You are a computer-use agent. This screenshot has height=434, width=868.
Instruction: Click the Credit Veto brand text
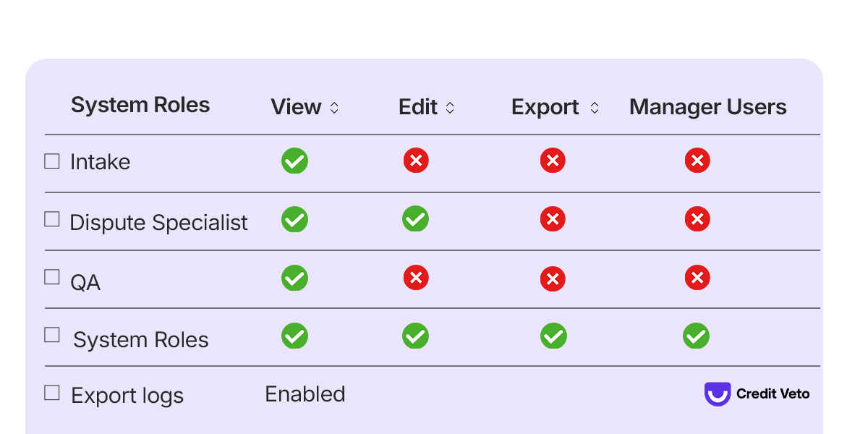coord(773,393)
